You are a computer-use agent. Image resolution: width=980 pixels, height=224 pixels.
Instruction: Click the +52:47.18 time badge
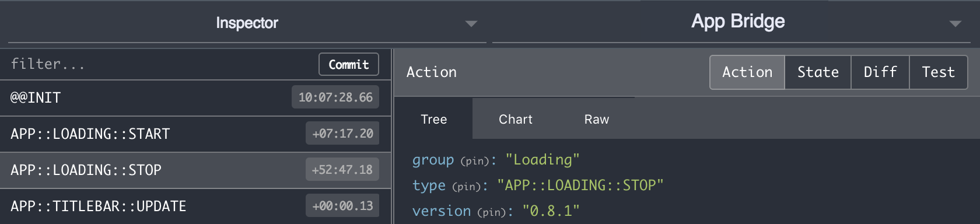tap(342, 170)
